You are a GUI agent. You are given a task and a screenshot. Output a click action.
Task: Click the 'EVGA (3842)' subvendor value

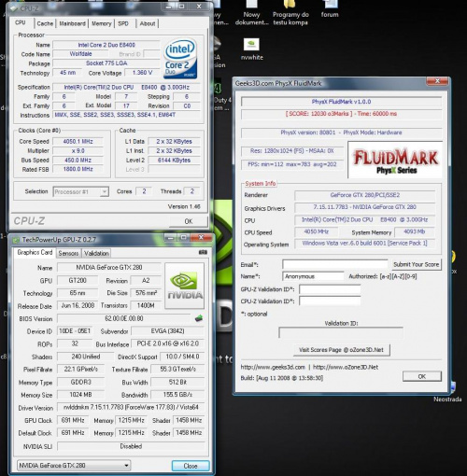(x=167, y=331)
